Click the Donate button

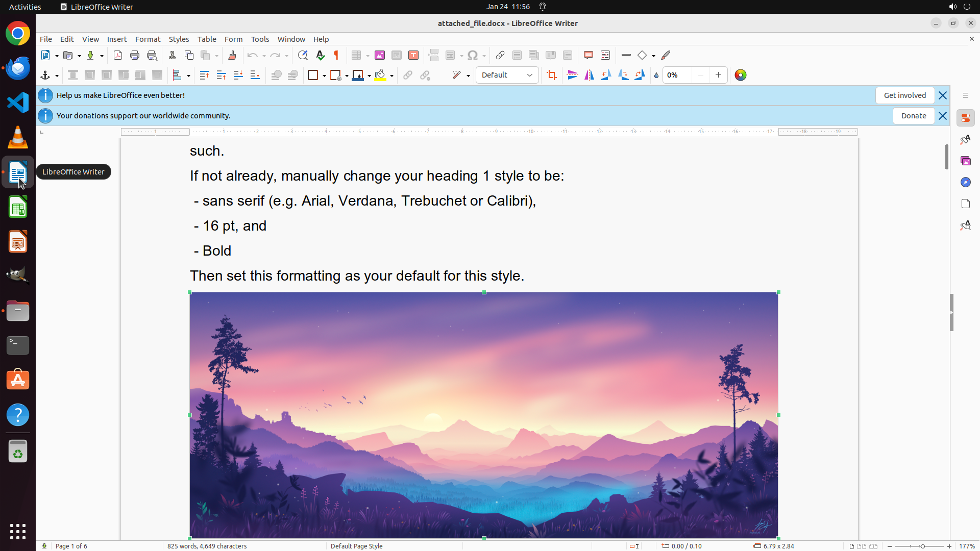[x=913, y=116]
